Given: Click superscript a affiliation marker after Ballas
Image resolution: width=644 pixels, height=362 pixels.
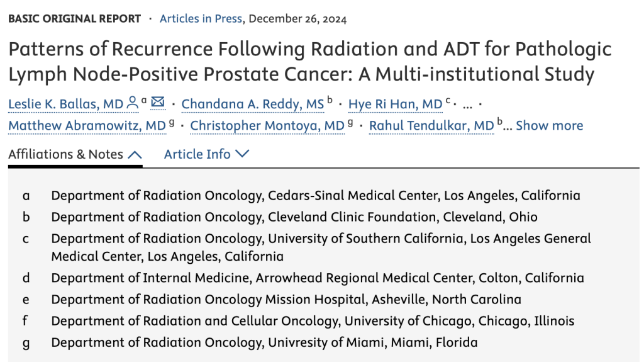Looking at the screenshot, I should (145, 99).
